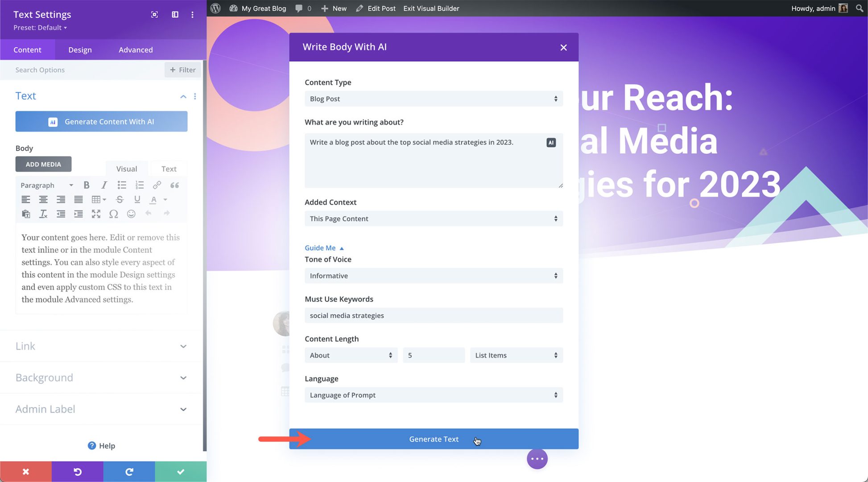Select the Content Type dropdown
This screenshot has width=868, height=482.
432,99
